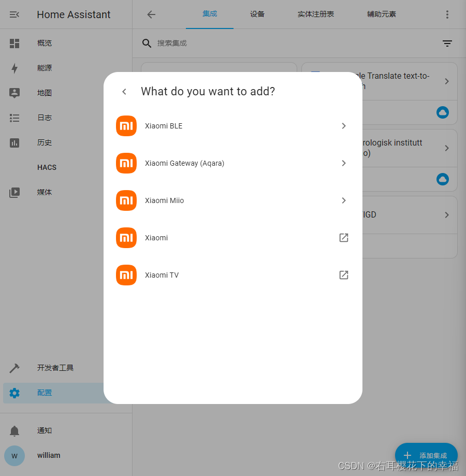Expand Xiaomi BLE chevron

343,126
